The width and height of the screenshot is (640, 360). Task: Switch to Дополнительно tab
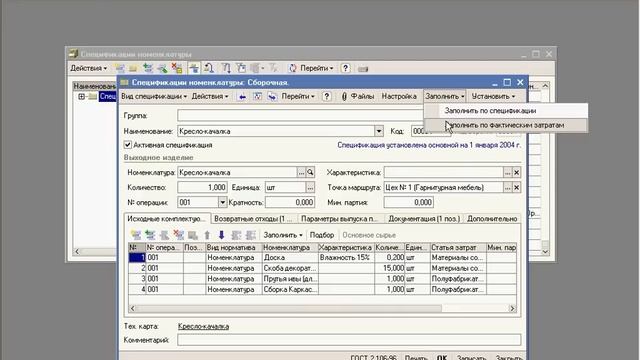point(492,219)
